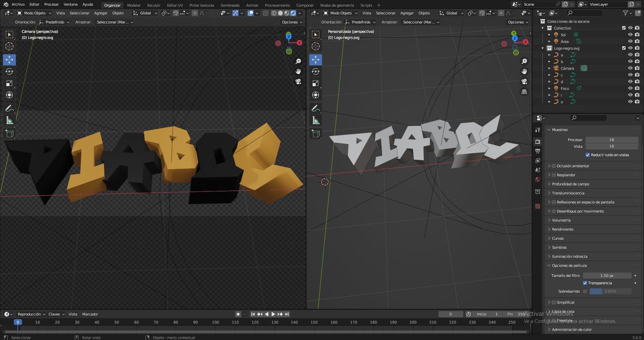Enable Desenfoque por movimiento checkbox
Image resolution: width=644 pixels, height=340 pixels.
(554, 211)
